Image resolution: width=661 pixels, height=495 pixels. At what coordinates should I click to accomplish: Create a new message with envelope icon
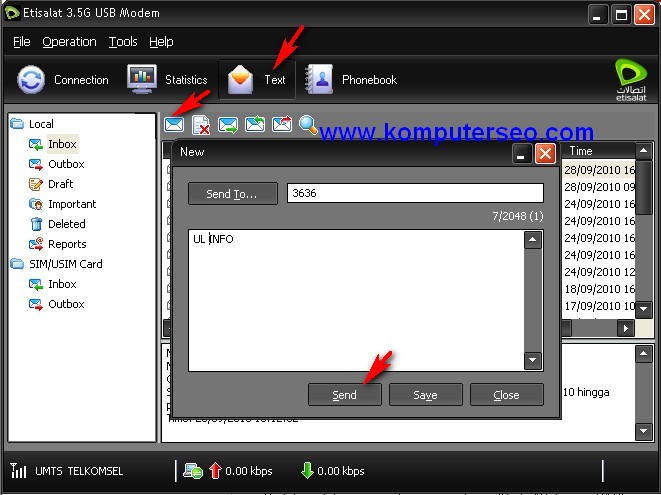coord(174,125)
